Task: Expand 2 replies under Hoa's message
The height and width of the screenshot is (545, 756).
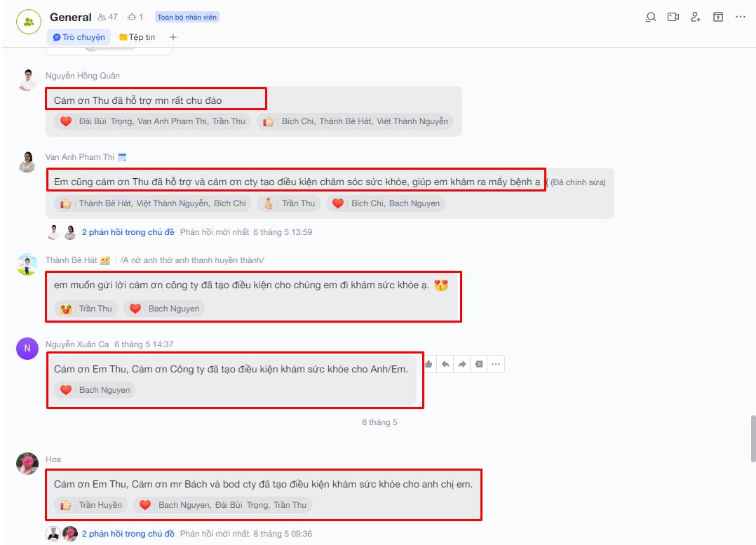Action: 128,534
